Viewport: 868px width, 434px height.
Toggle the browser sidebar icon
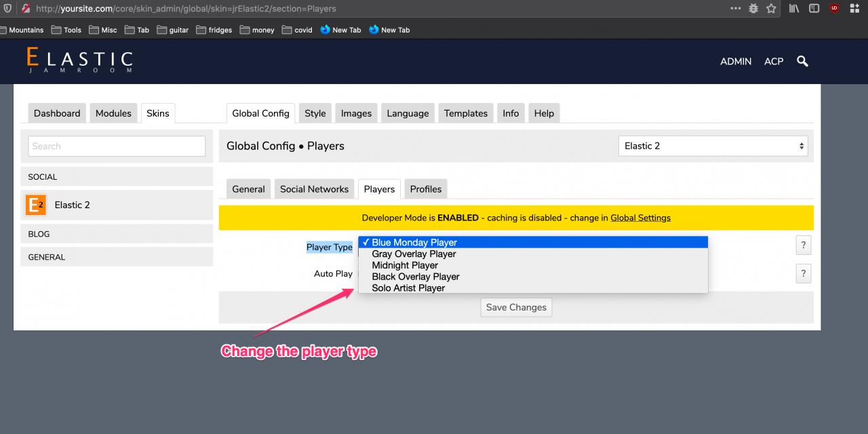814,9
